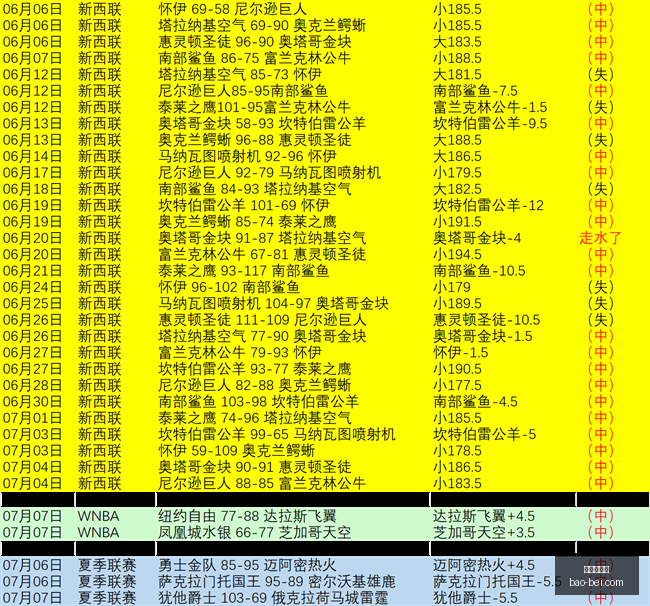
Task: Select the pick 坎特伯雷公羊-9.5
Action: pos(490,124)
